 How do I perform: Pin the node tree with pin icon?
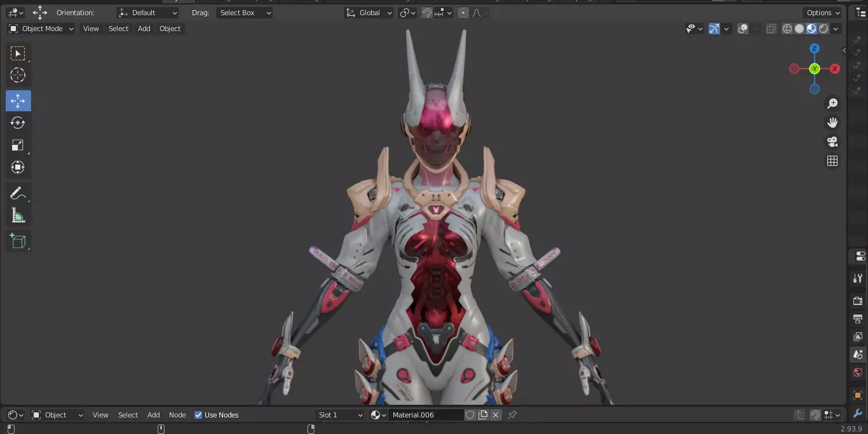pyautogui.click(x=512, y=415)
